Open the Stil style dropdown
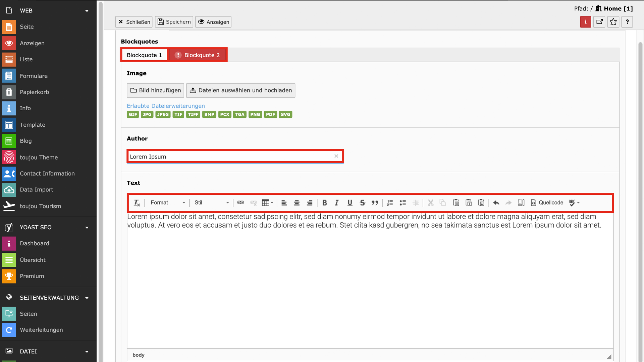Viewport: 644px width, 362px height. click(x=211, y=203)
